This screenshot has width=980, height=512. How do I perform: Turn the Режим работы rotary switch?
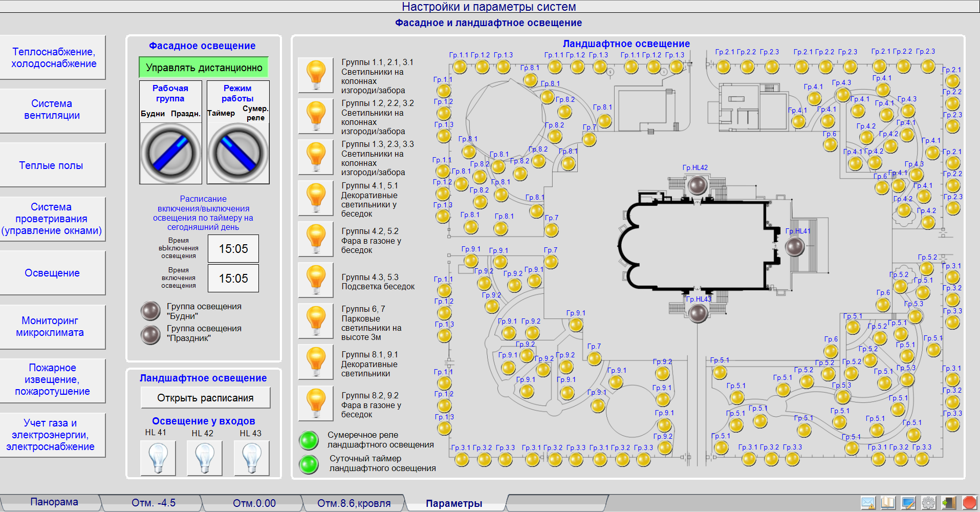point(238,153)
